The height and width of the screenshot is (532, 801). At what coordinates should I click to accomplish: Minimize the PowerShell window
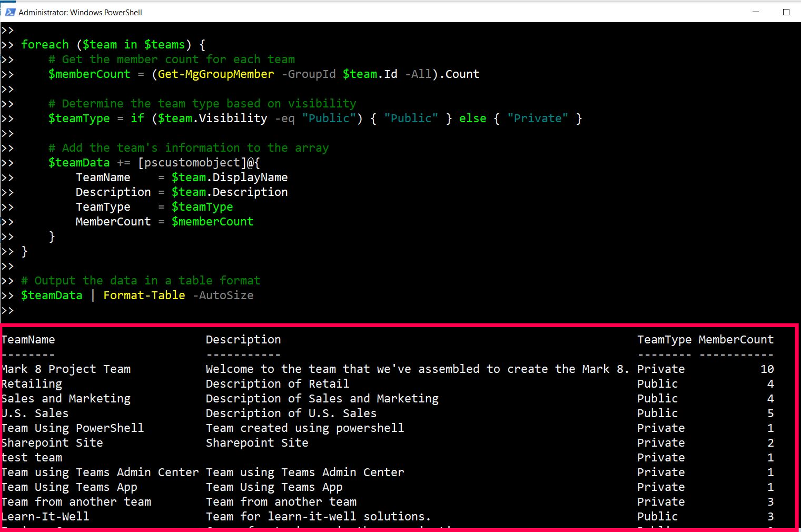(x=756, y=12)
